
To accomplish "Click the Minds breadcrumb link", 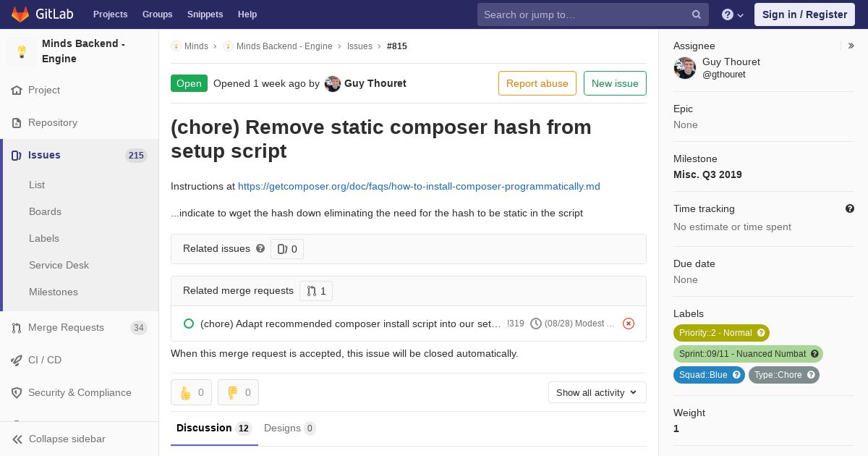I will tap(196, 46).
